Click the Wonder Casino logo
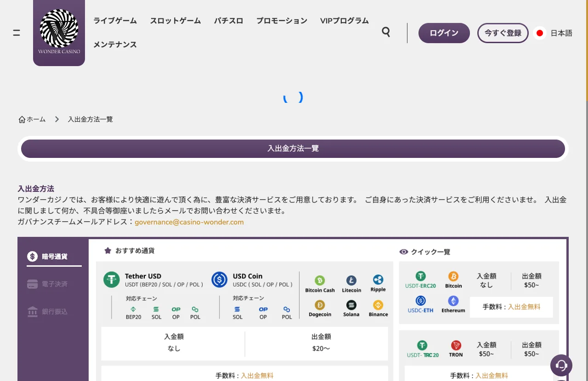Viewport: 588px width, 381px height. pos(59,32)
